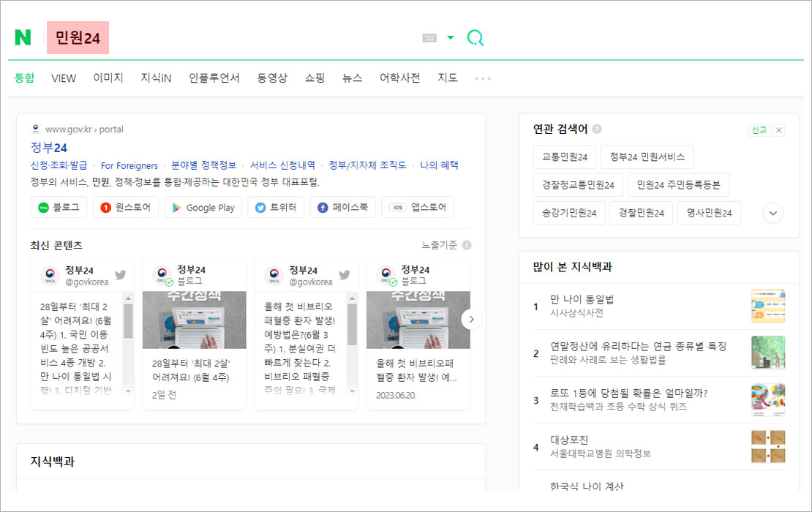Image resolution: width=812 pixels, height=512 pixels.
Task: Click the scrollbar in the first tweet card
Action: (129, 322)
